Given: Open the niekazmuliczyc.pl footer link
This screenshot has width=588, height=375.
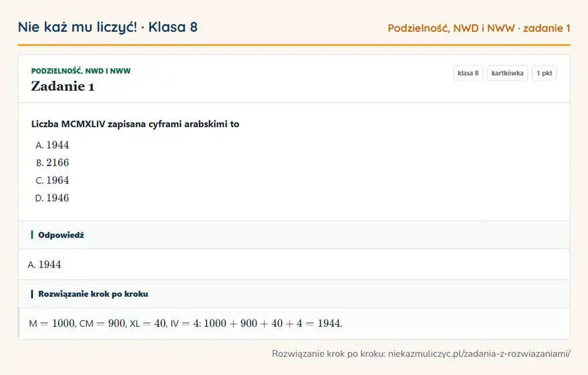Looking at the screenshot, I should tap(479, 354).
